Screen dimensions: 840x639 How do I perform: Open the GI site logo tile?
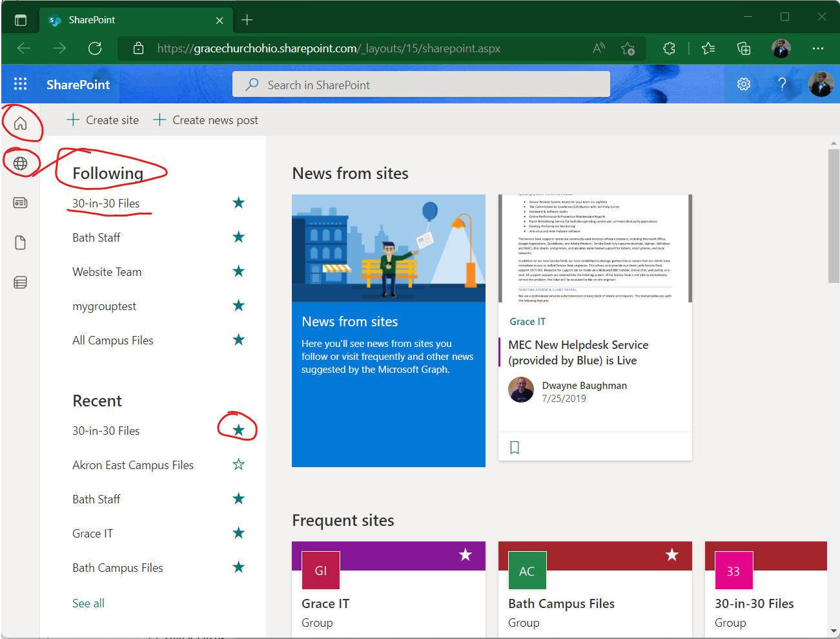pyautogui.click(x=321, y=571)
